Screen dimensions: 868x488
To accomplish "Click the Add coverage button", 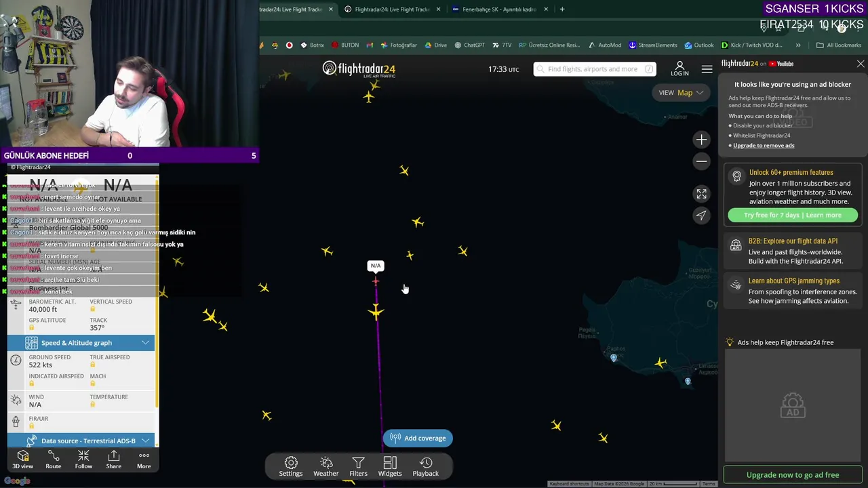I will click(418, 438).
